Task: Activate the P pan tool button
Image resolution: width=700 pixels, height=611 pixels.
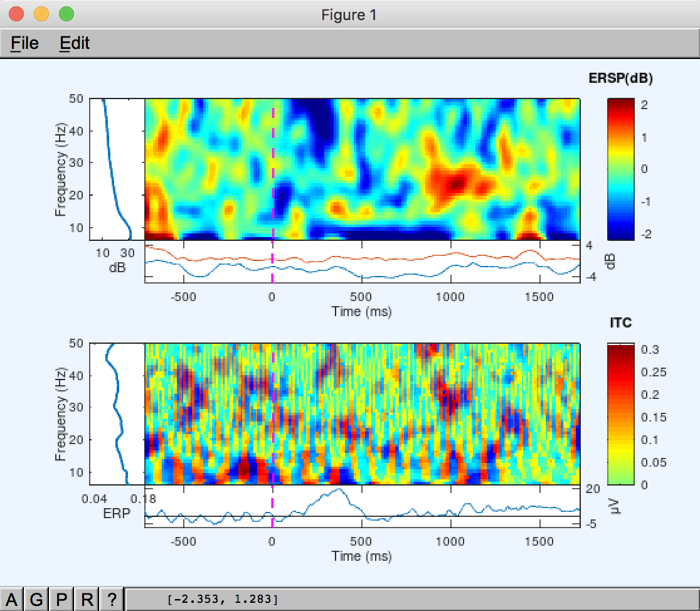Action: click(x=61, y=600)
